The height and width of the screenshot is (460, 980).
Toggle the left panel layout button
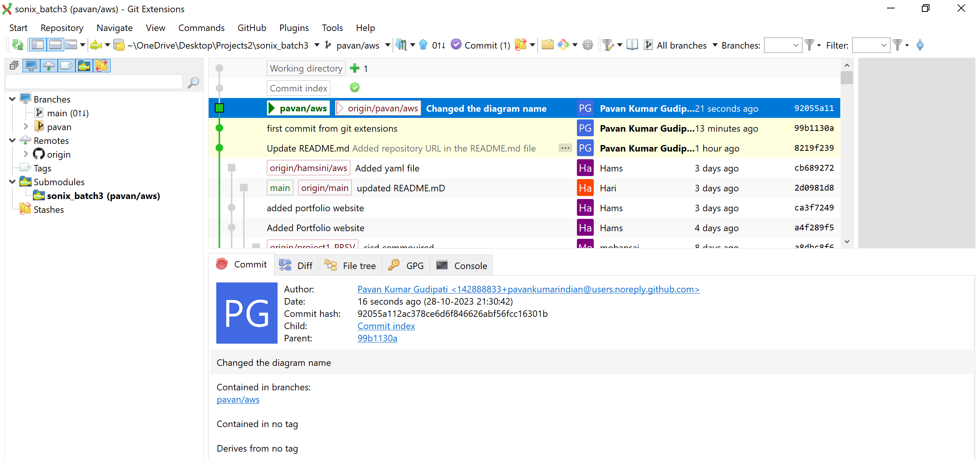point(38,45)
